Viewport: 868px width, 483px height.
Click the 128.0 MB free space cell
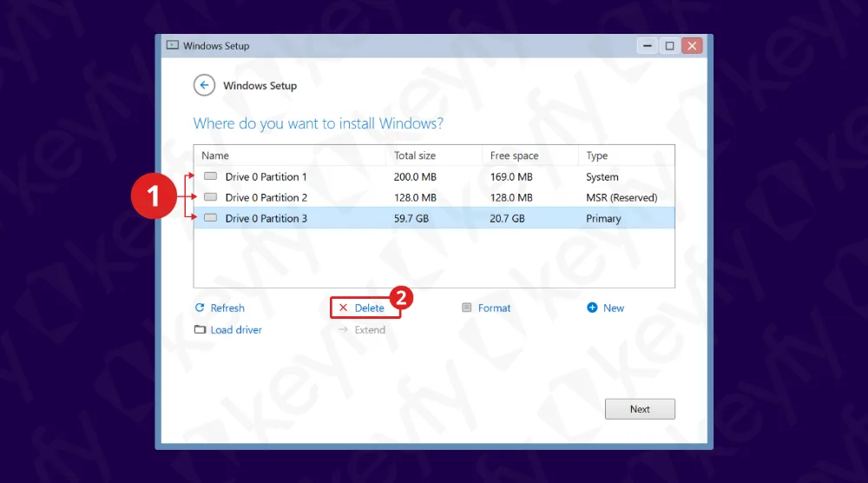tap(511, 197)
